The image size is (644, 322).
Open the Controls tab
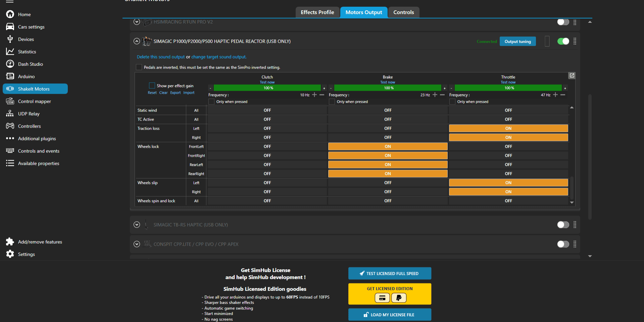click(x=403, y=12)
